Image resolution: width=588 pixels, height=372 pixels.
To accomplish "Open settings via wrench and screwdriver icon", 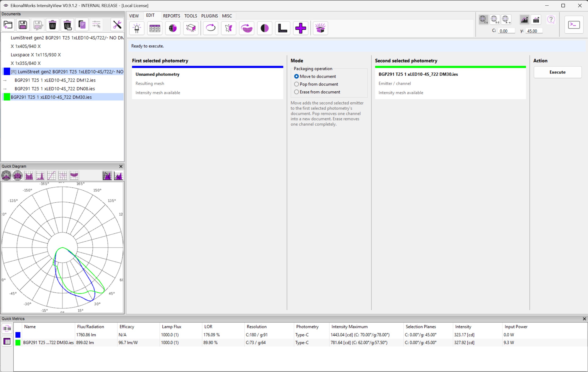I will click(x=117, y=25).
